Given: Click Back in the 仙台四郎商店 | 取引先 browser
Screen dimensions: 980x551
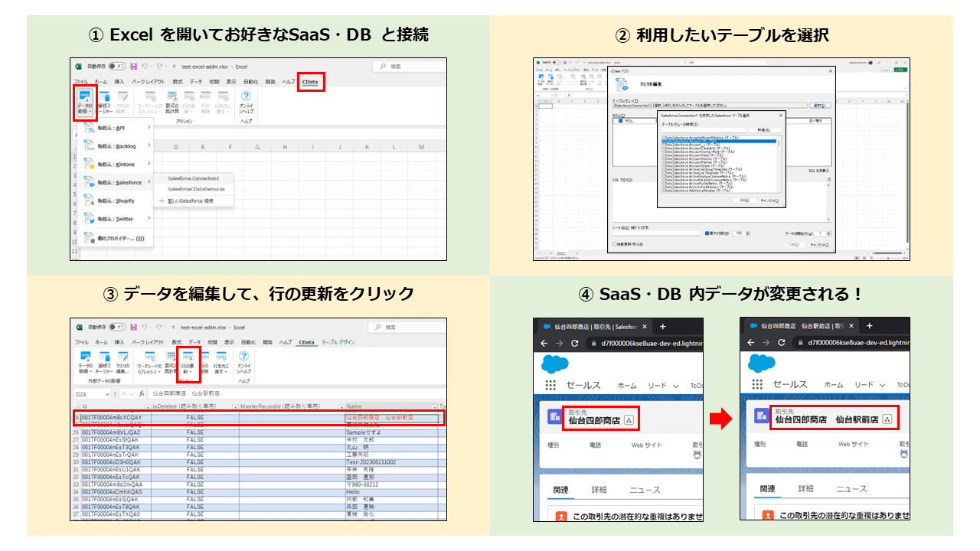Looking at the screenshot, I should 543,344.
